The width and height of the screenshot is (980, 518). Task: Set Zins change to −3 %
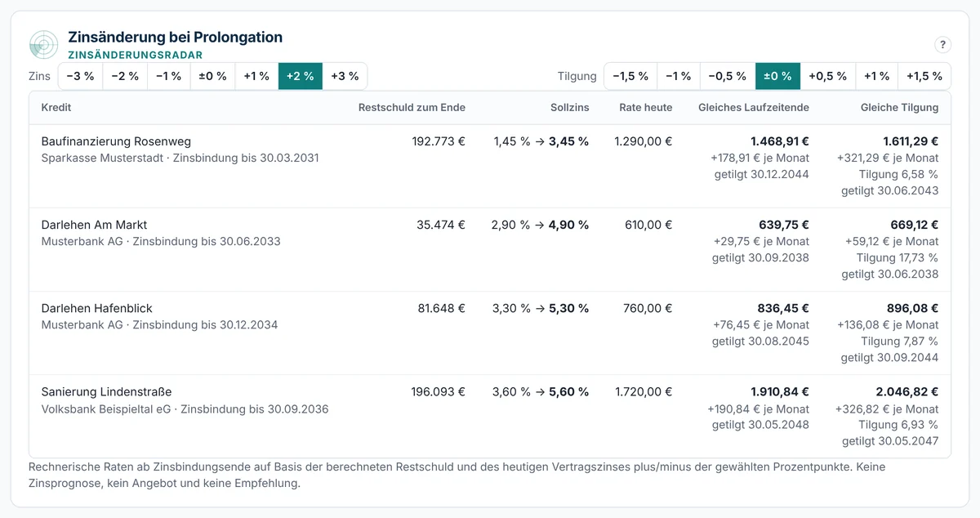(x=79, y=76)
